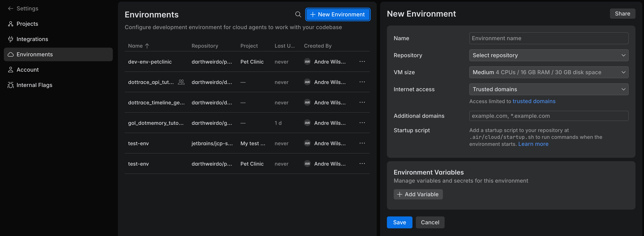Click the Account person icon
This screenshot has height=236, width=644.
coord(10,70)
